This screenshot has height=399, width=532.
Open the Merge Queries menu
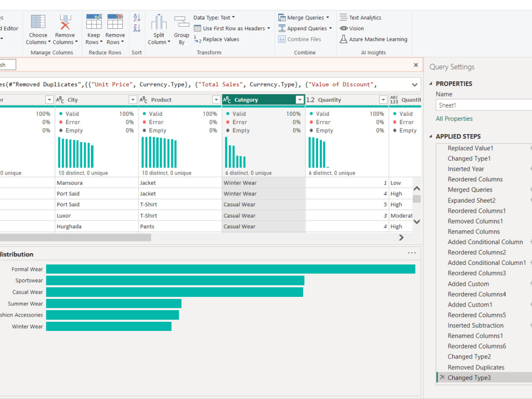point(304,18)
